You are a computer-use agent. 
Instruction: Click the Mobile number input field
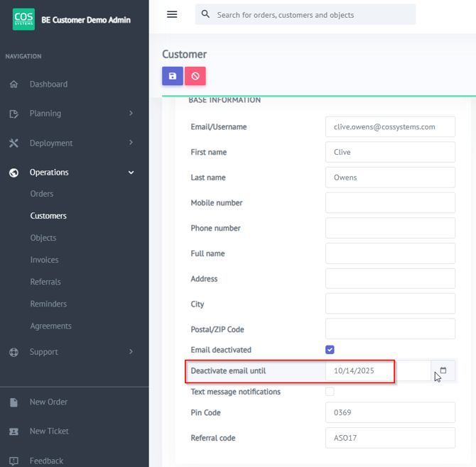pos(390,203)
